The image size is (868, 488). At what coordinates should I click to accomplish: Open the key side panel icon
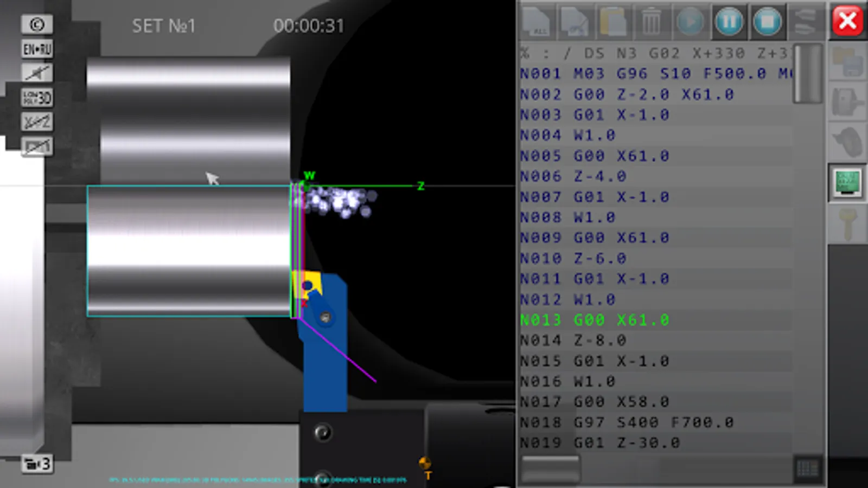(x=847, y=223)
